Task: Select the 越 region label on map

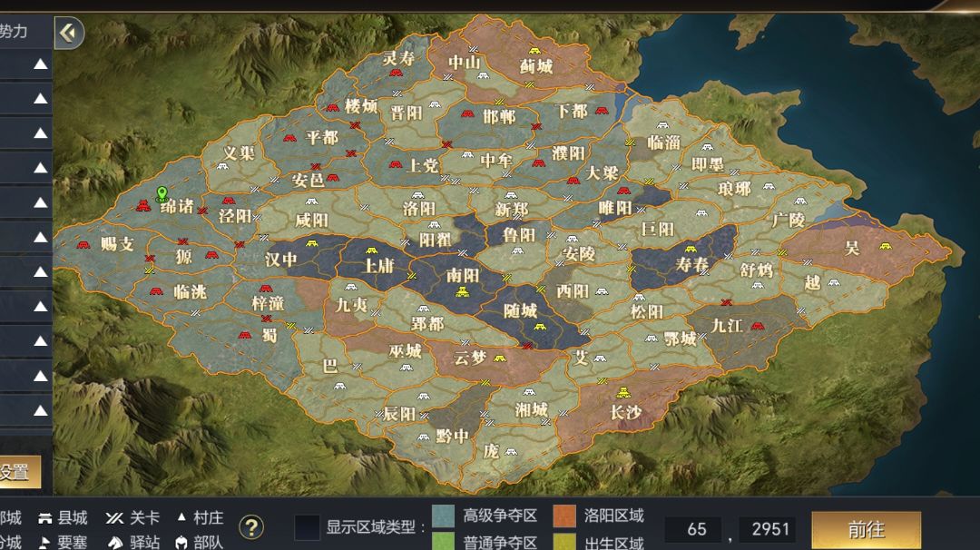Action: [x=812, y=283]
